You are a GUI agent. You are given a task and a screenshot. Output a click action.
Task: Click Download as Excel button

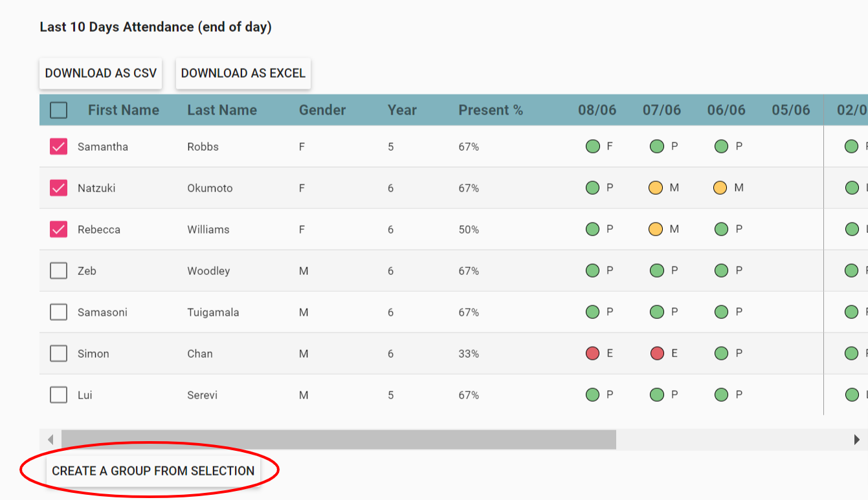point(243,73)
